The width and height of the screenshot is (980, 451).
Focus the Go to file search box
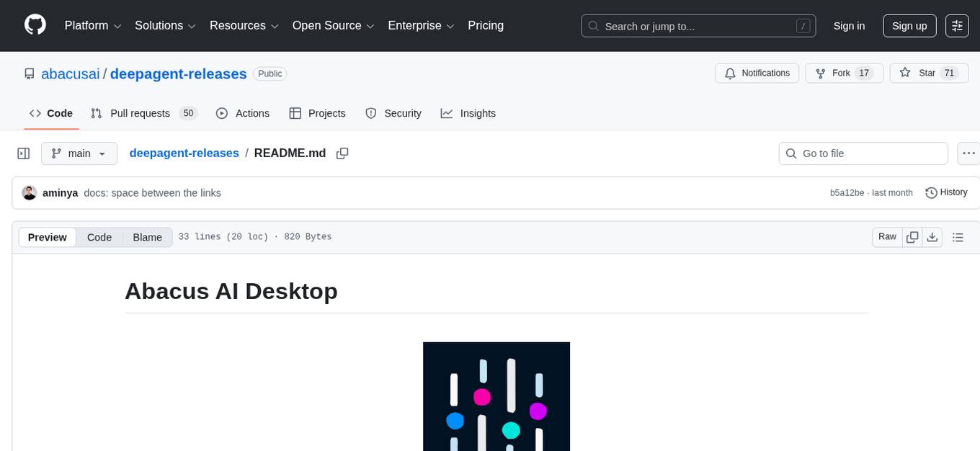pyautogui.click(x=863, y=153)
